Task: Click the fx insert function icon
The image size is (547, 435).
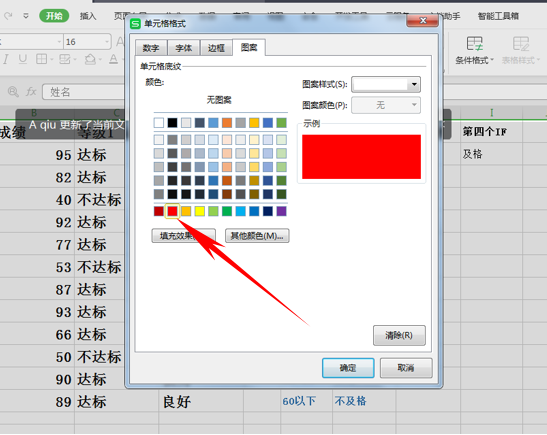Action: (31, 92)
